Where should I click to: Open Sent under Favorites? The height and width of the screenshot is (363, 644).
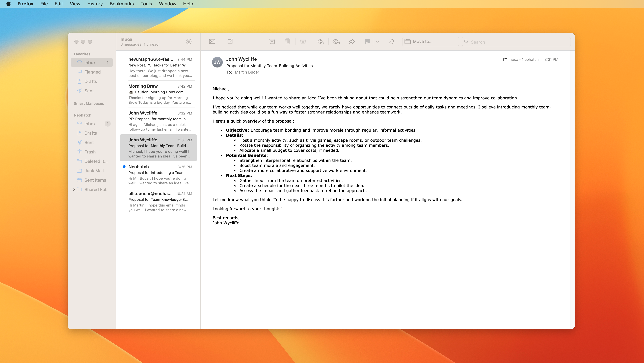coord(92,91)
